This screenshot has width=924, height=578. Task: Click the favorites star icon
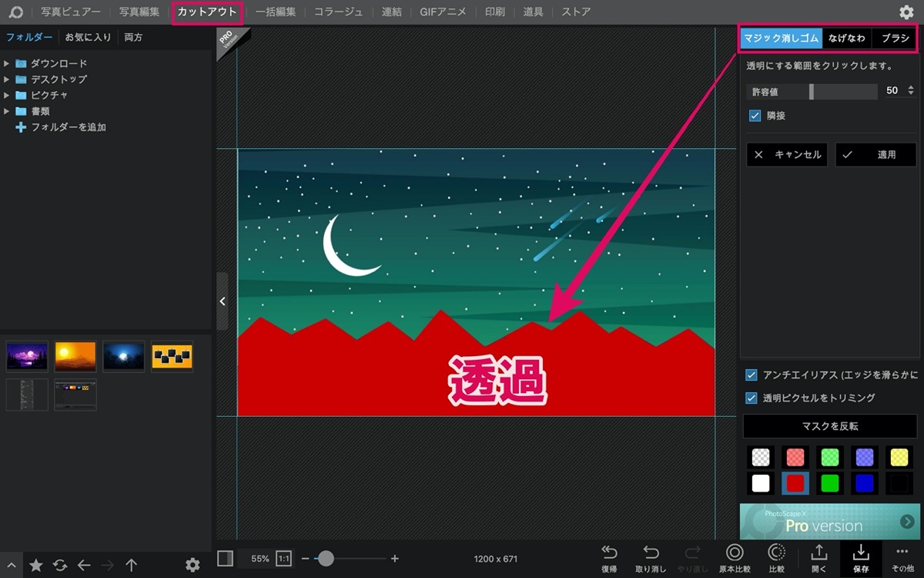click(35, 565)
